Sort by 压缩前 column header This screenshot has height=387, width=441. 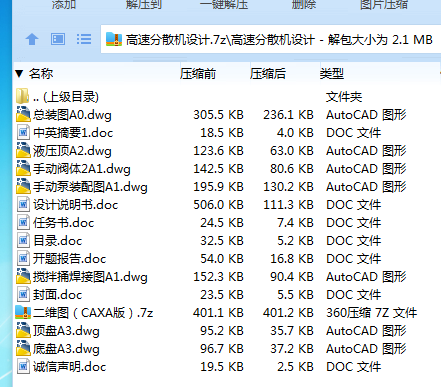pos(198,74)
